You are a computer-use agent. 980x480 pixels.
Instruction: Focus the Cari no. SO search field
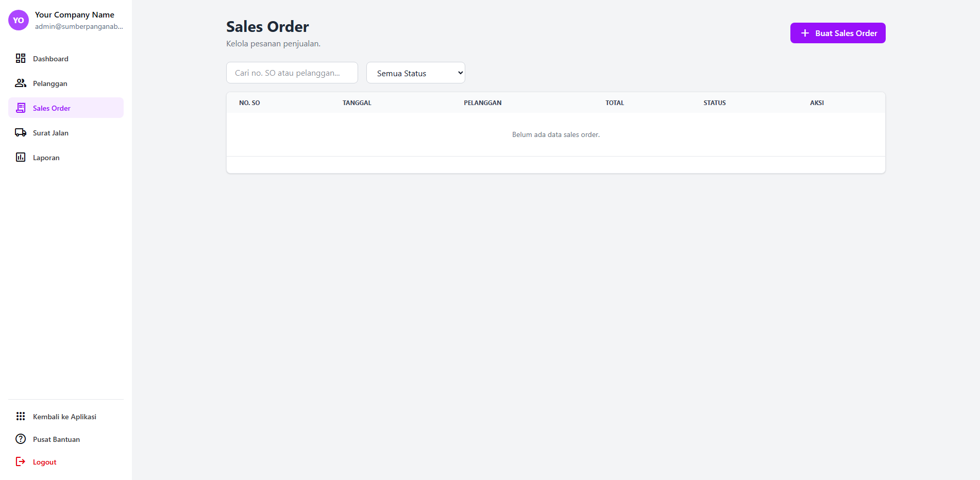click(292, 73)
